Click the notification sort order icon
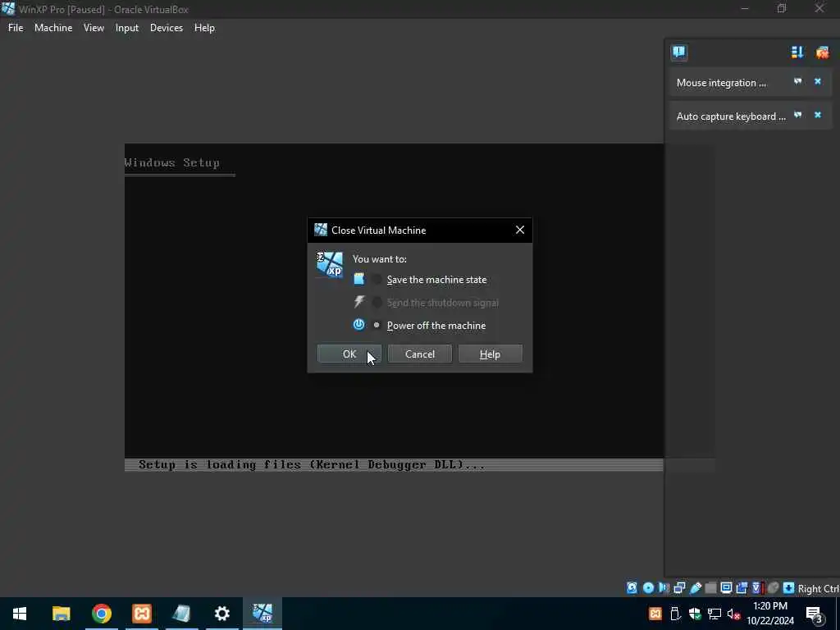This screenshot has width=840, height=630. pyautogui.click(x=797, y=52)
